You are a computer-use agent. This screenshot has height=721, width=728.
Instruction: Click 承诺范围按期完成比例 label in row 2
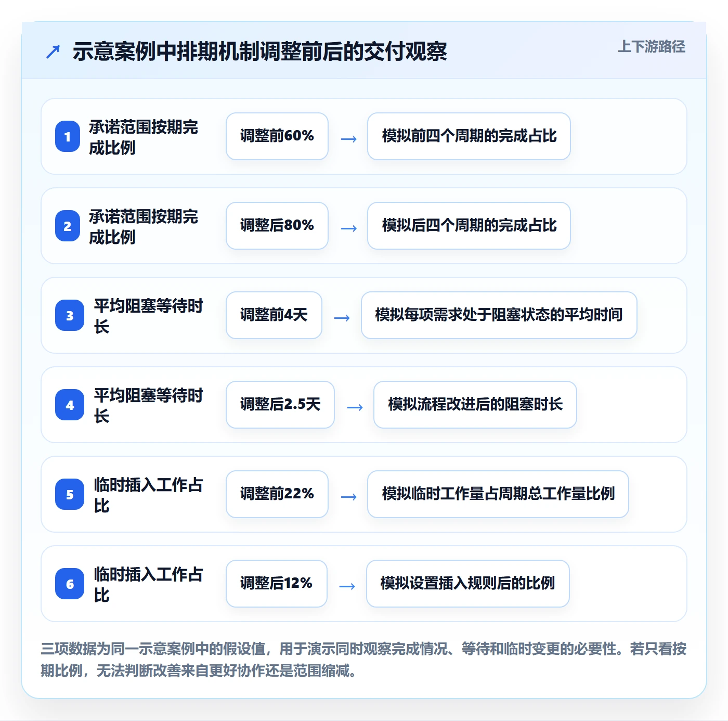pyautogui.click(x=144, y=227)
